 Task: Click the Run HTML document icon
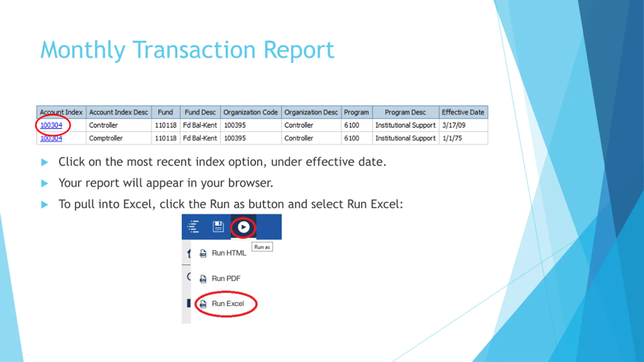(x=203, y=253)
